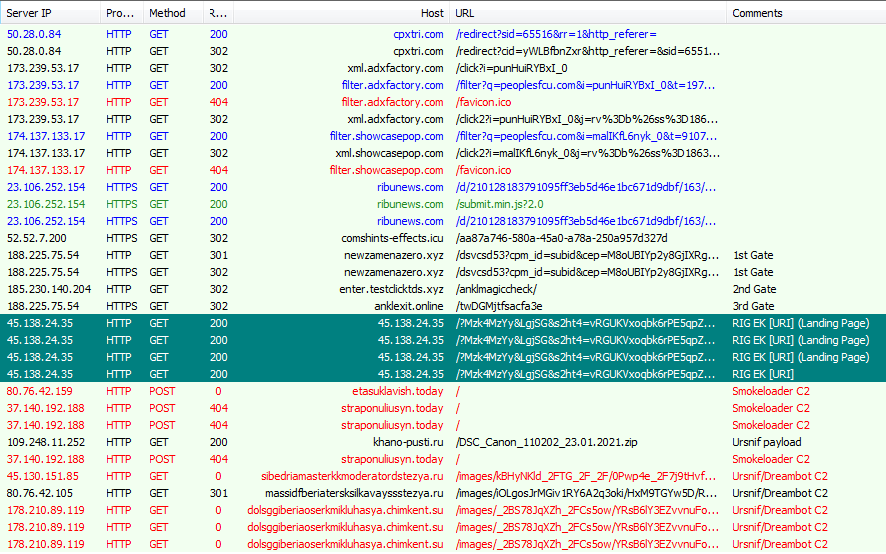Select the khano-pusti.ru host cell

[x=408, y=442]
